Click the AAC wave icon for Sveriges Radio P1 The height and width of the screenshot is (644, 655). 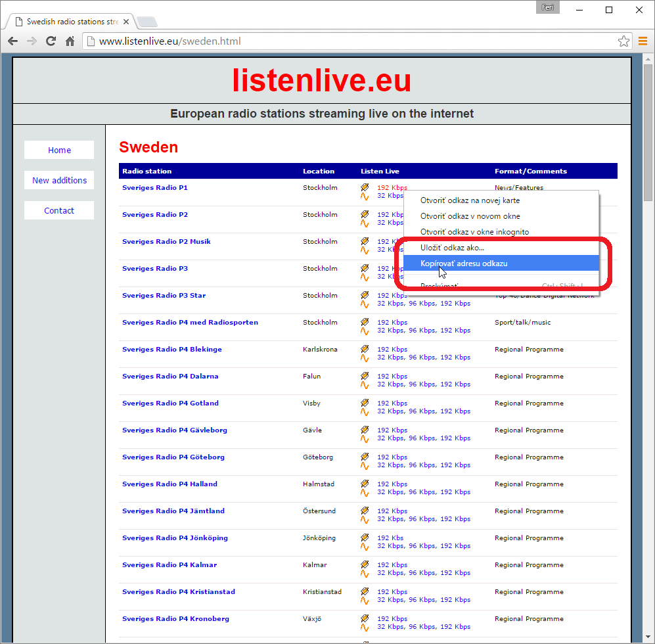pyautogui.click(x=365, y=196)
